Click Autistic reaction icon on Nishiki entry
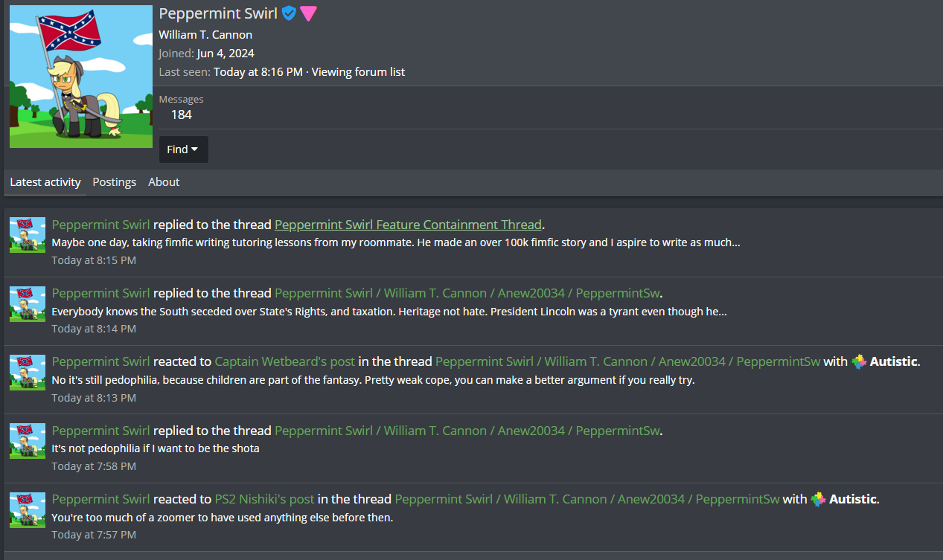Image resolution: width=943 pixels, height=560 pixels. (819, 499)
